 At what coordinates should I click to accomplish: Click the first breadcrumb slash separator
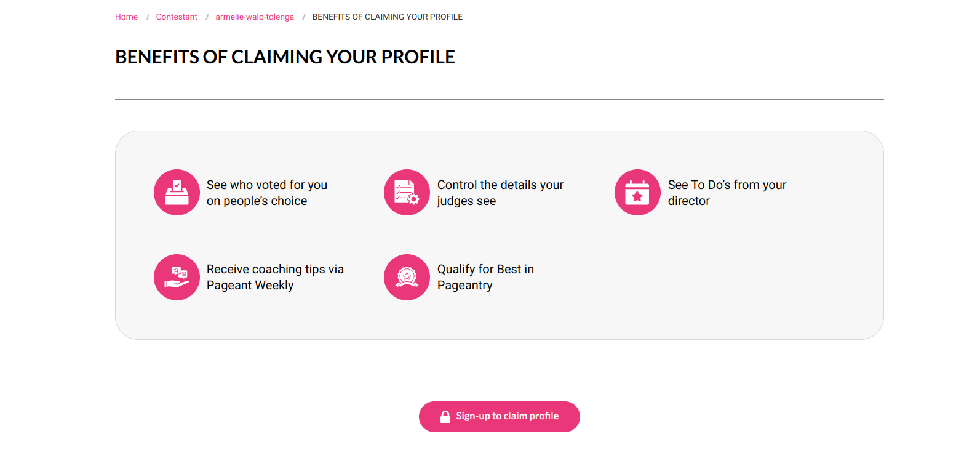pos(148,17)
